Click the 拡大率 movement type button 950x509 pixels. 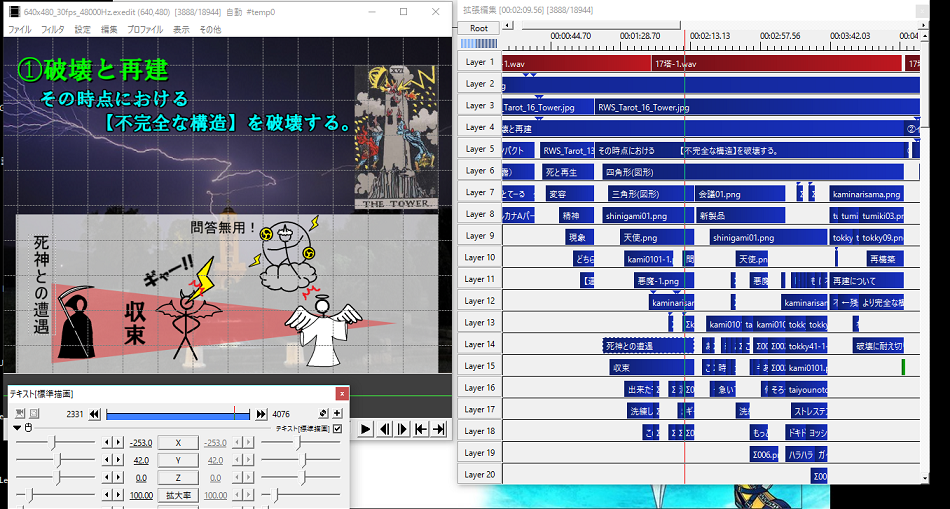point(178,495)
